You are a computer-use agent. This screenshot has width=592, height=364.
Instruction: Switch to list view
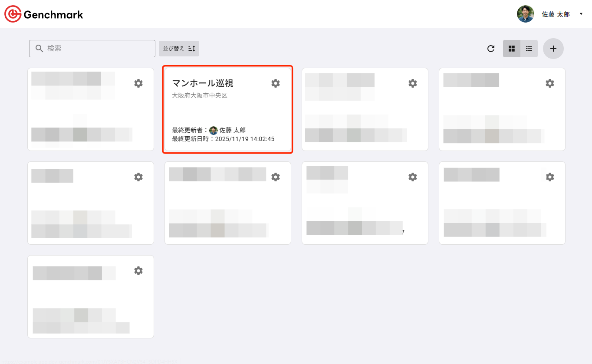[x=529, y=49]
